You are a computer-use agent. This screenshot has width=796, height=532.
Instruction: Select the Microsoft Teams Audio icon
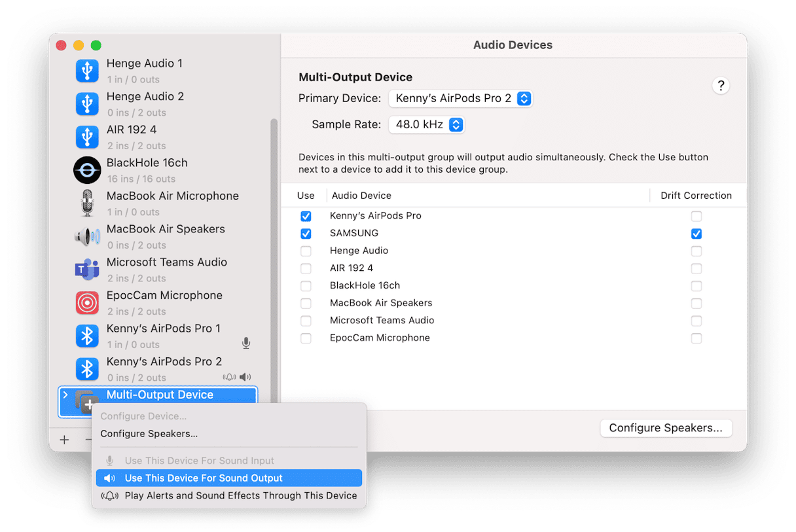(x=87, y=270)
